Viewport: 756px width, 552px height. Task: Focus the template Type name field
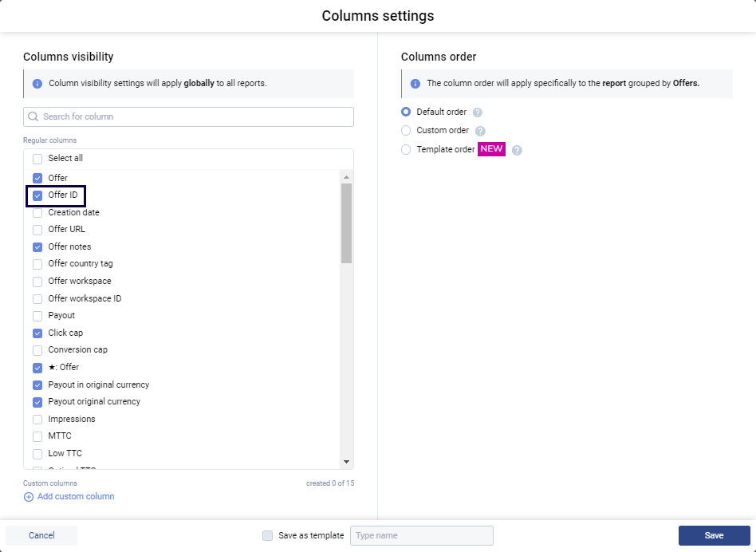(x=421, y=535)
